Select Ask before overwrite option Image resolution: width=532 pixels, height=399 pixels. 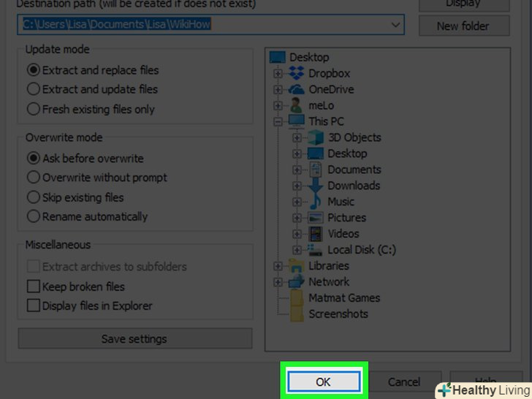pos(34,158)
